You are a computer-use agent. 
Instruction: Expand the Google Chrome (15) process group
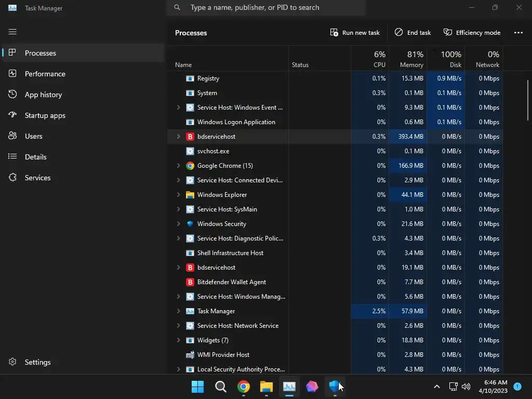click(x=179, y=166)
